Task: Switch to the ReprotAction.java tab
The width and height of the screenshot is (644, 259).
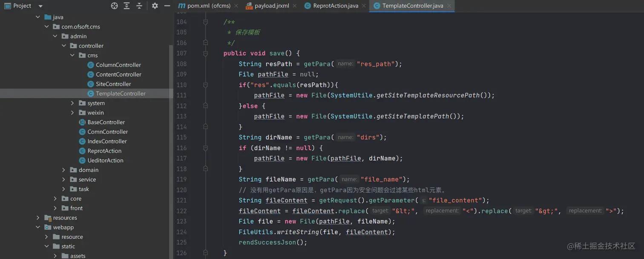Action: [336, 6]
